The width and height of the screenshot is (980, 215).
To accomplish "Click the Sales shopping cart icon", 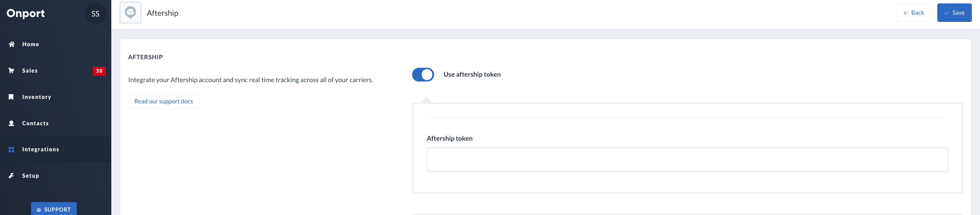I will click(11, 71).
